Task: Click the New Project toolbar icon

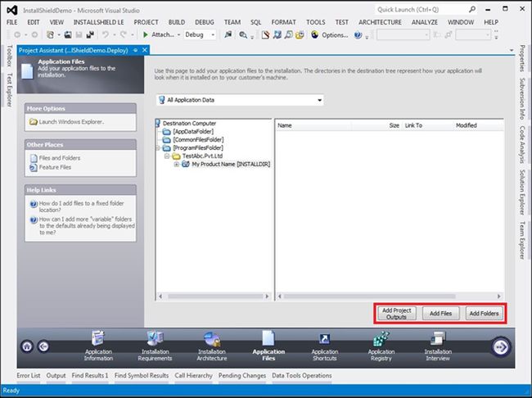Action: point(50,34)
